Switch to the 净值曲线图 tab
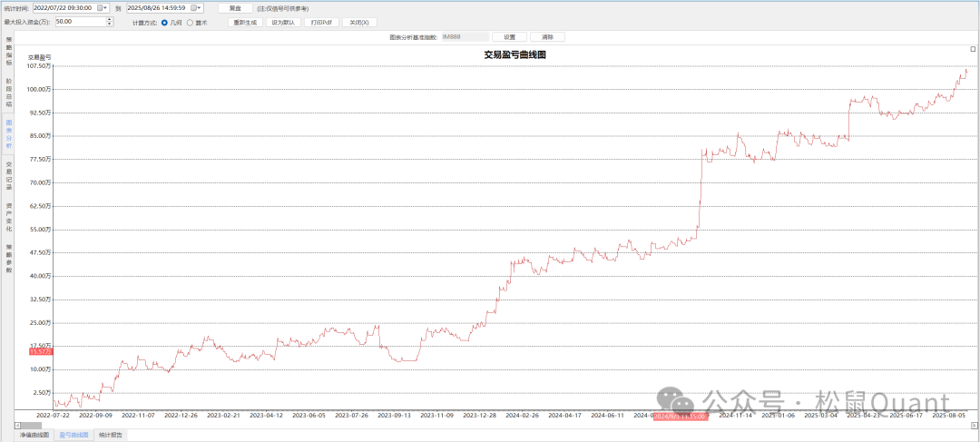The height and width of the screenshot is (442, 980). point(34,435)
